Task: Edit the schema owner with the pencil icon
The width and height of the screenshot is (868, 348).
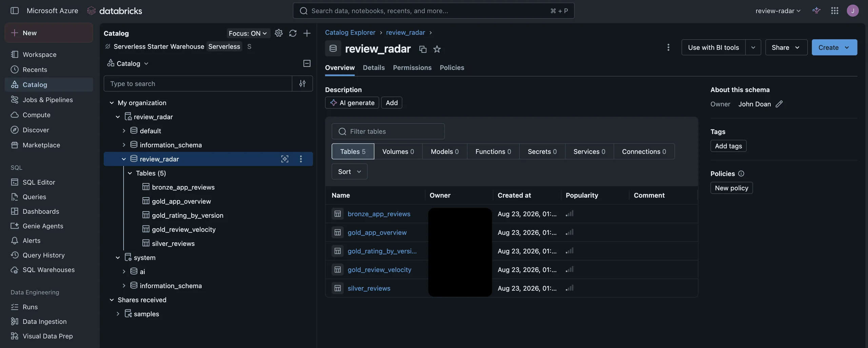Action: [x=779, y=104]
